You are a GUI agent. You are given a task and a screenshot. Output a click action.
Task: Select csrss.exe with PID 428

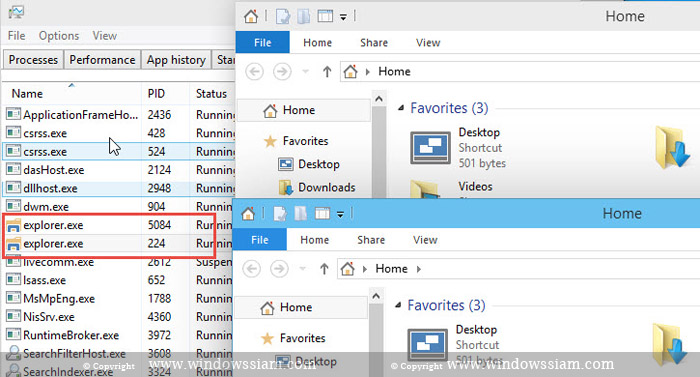[x=119, y=133]
